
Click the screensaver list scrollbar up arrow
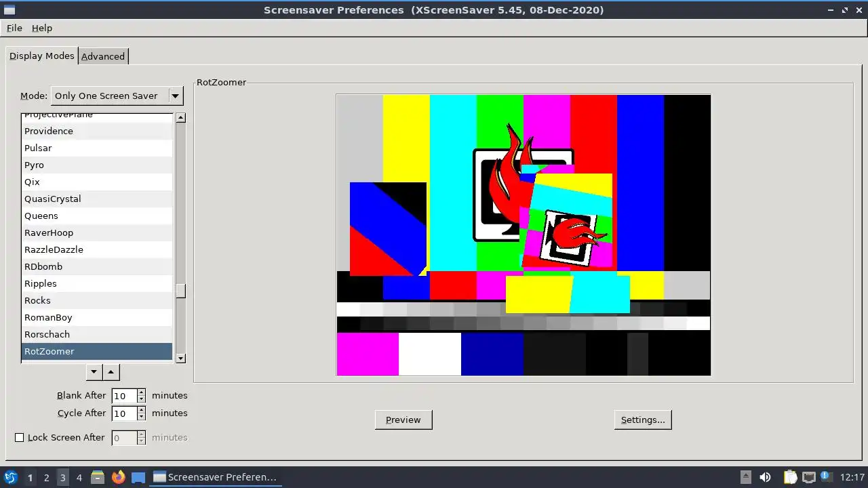180,118
